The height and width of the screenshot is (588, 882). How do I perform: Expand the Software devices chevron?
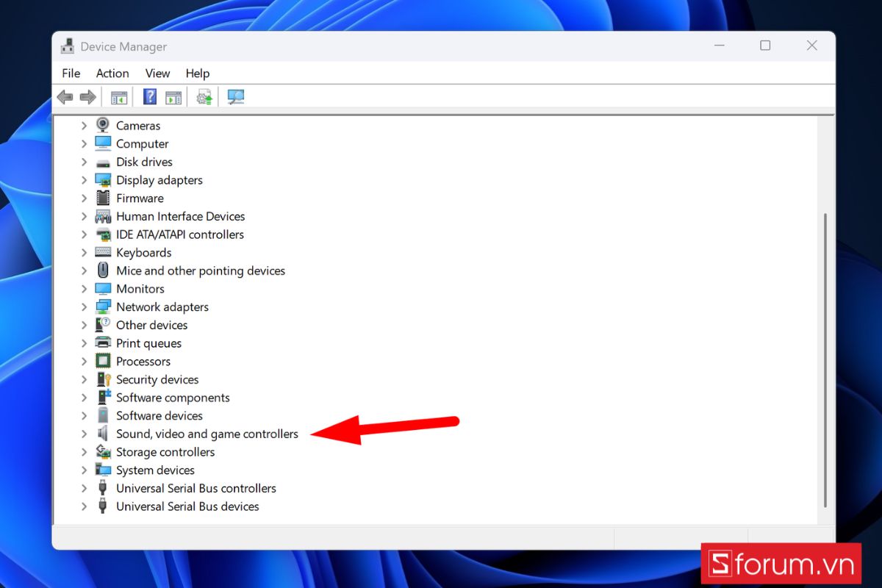pos(84,416)
